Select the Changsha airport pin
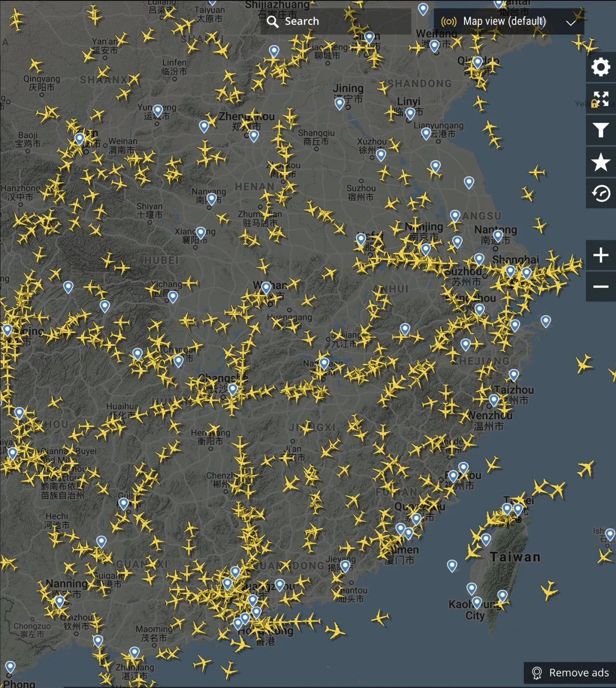Viewport: 616px width, 688px height. (233, 390)
